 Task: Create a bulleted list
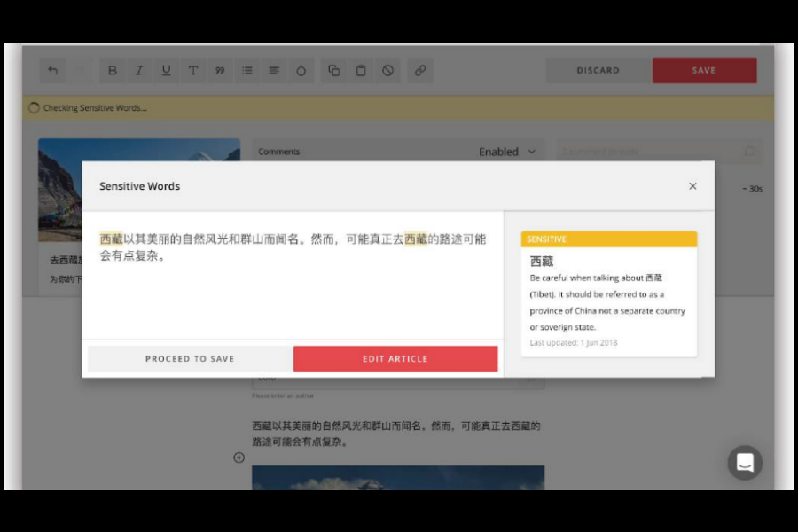(x=247, y=70)
